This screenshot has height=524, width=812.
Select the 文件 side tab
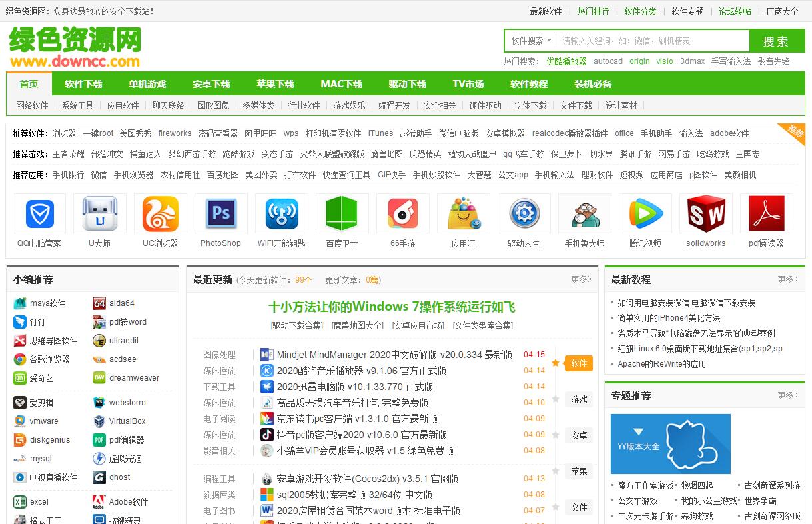coord(579,507)
